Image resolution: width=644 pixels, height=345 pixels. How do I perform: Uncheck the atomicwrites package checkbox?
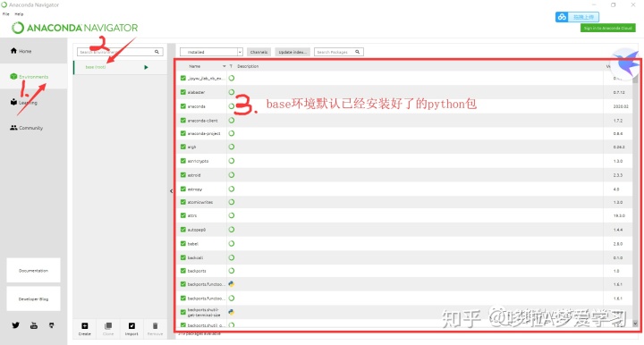183,202
